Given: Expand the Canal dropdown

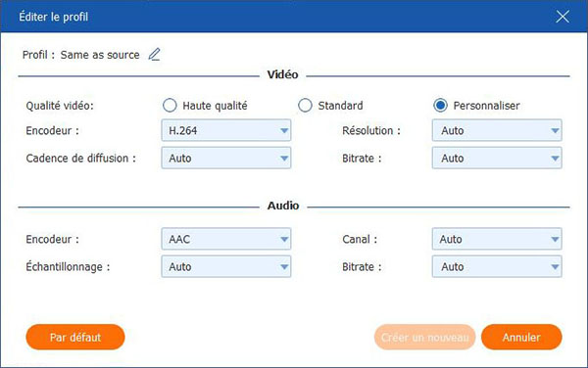Looking at the screenshot, I should tap(497, 239).
